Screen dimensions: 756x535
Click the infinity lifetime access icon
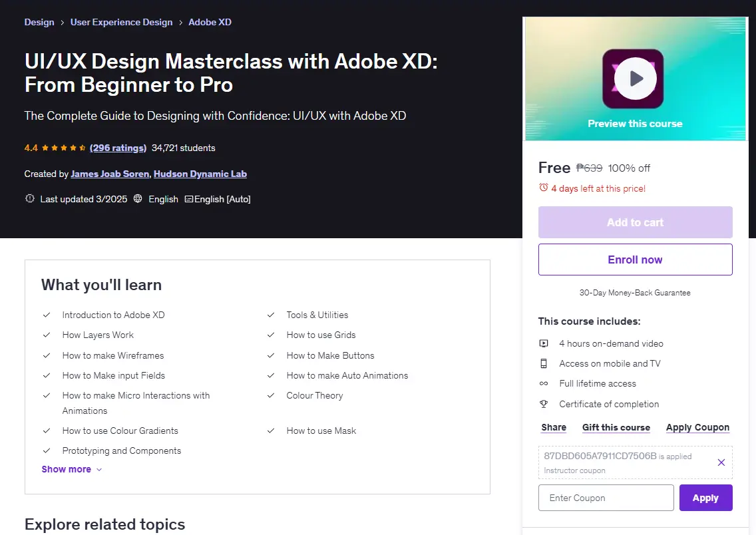(543, 384)
